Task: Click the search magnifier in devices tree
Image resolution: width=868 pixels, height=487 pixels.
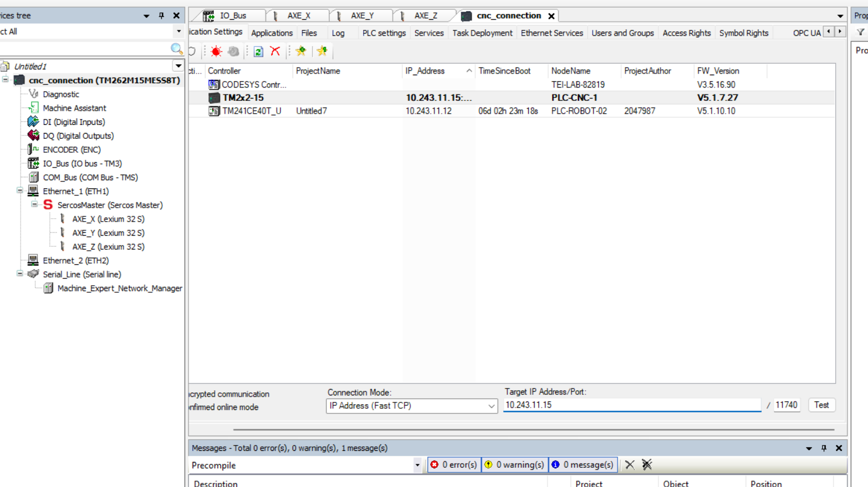Action: (176, 49)
